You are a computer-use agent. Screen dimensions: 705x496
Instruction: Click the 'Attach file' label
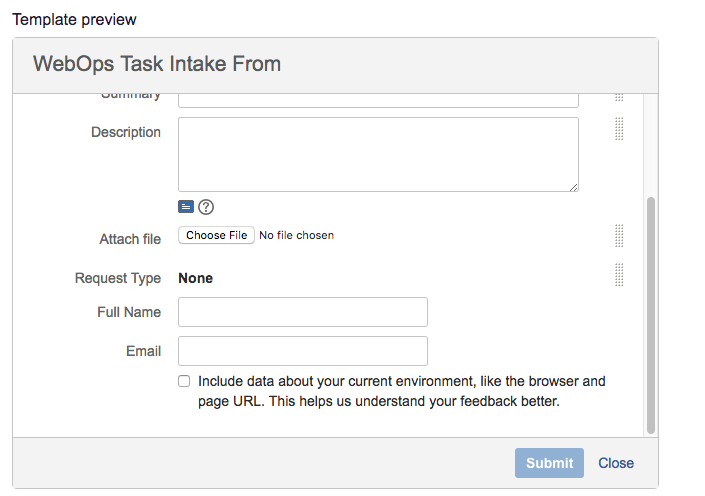(130, 239)
